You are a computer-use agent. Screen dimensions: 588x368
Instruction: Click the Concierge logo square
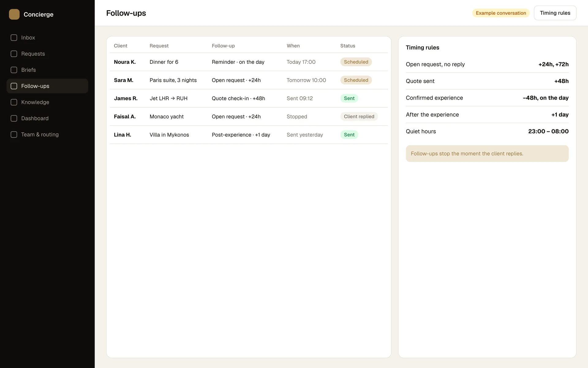(x=14, y=14)
